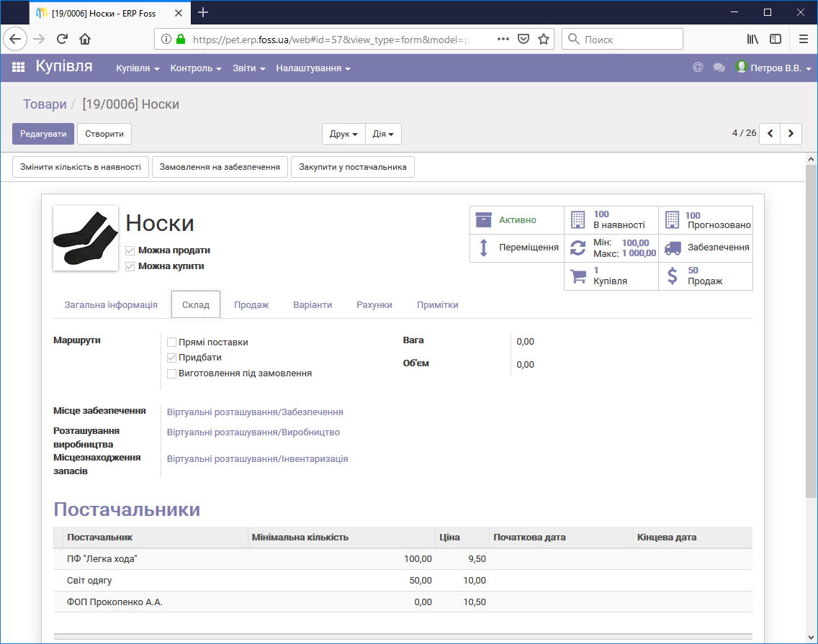Select the Склад tab
The width and height of the screenshot is (818, 644).
tap(196, 305)
